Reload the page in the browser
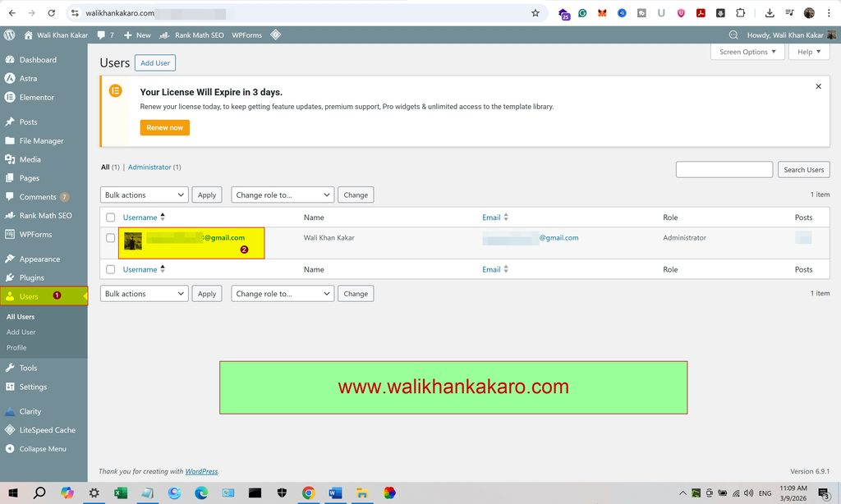Image resolution: width=841 pixels, height=504 pixels. pos(51,13)
